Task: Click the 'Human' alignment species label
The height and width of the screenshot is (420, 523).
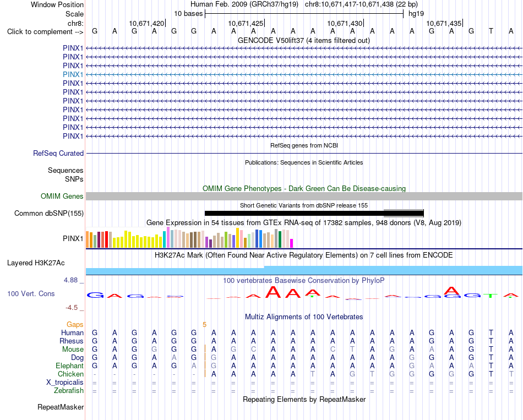Action: [72, 332]
